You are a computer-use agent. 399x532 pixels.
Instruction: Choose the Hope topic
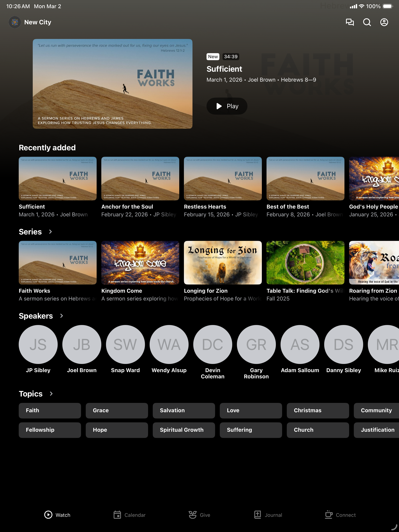pyautogui.click(x=117, y=430)
